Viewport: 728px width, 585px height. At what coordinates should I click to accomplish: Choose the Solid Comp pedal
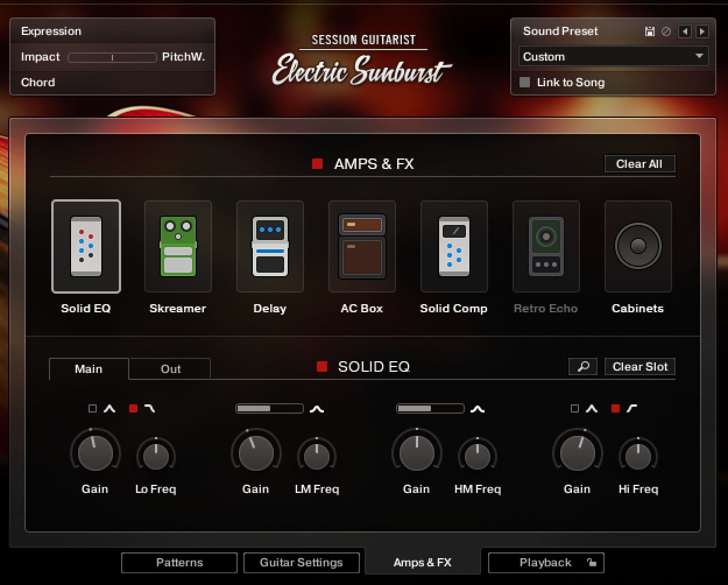click(454, 246)
